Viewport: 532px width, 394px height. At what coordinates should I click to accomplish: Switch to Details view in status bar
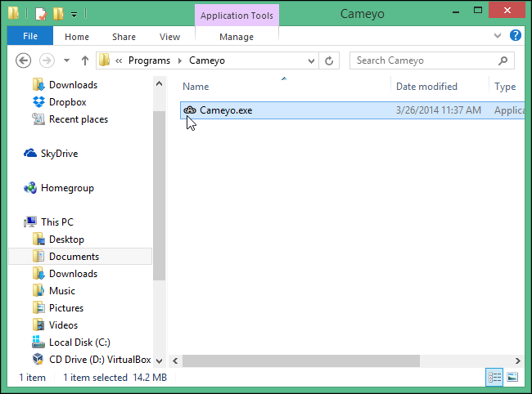(494, 377)
